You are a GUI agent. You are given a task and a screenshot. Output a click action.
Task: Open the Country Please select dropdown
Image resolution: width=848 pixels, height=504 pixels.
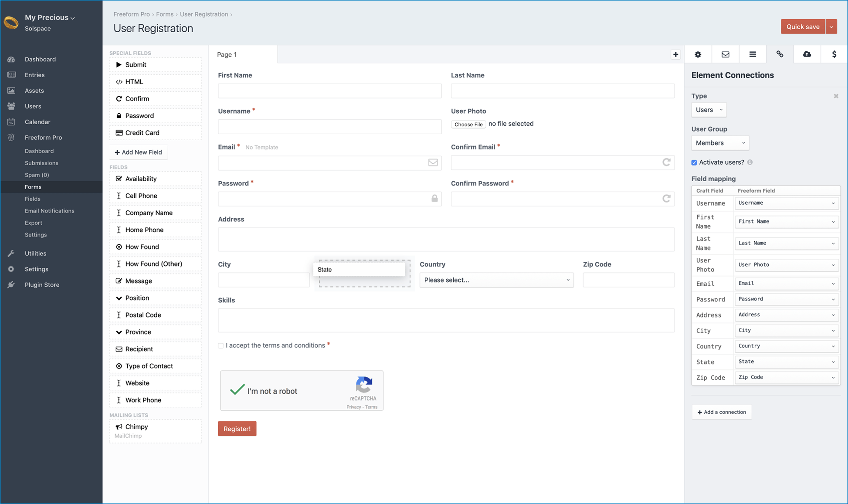coord(496,280)
